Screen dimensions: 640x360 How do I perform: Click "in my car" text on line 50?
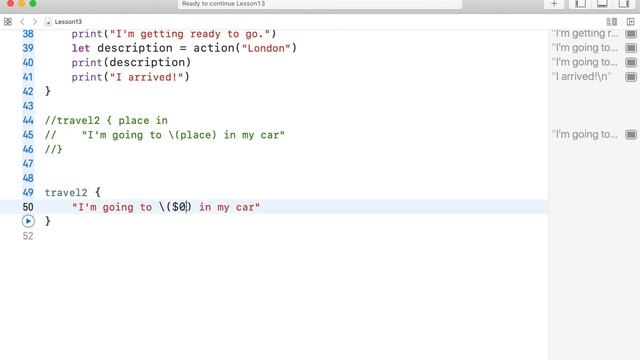tap(227, 207)
